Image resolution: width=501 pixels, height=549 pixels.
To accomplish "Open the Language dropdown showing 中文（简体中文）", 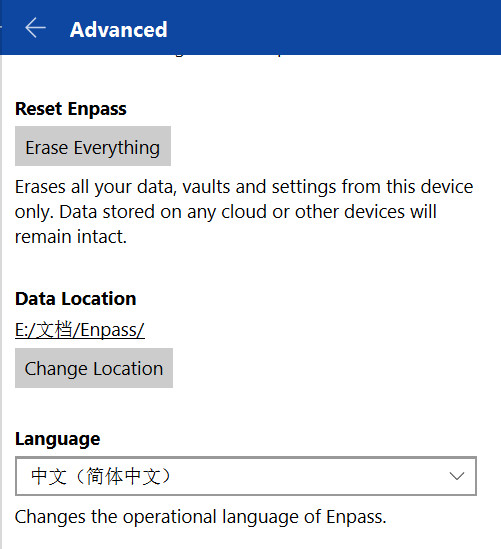I will [246, 476].
